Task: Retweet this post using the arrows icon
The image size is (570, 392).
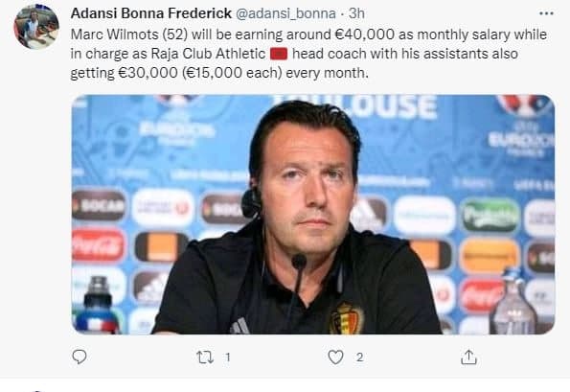Action: click(205, 357)
